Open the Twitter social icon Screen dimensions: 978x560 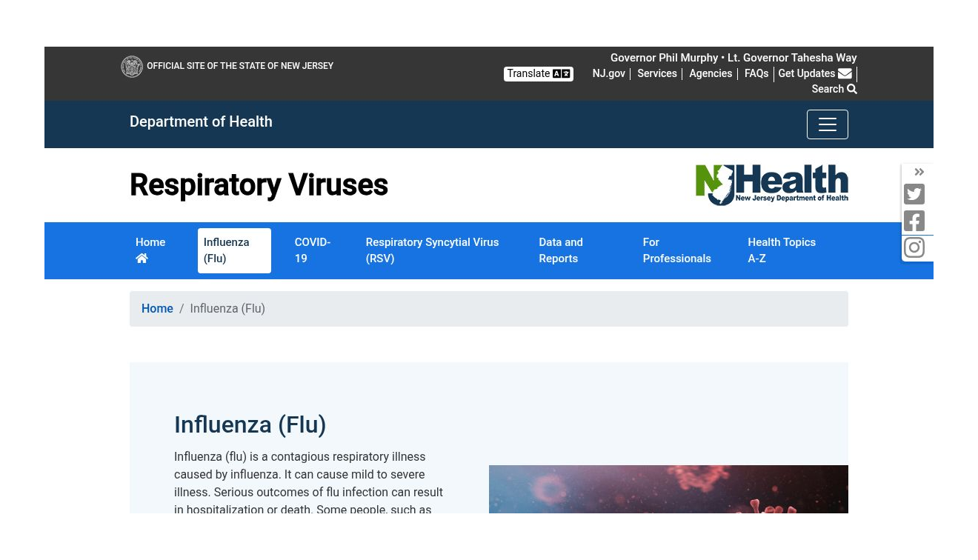click(914, 194)
